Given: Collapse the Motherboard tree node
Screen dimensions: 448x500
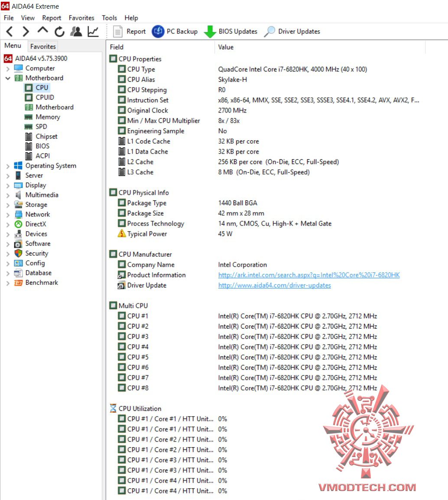Looking at the screenshot, I should coord(8,78).
